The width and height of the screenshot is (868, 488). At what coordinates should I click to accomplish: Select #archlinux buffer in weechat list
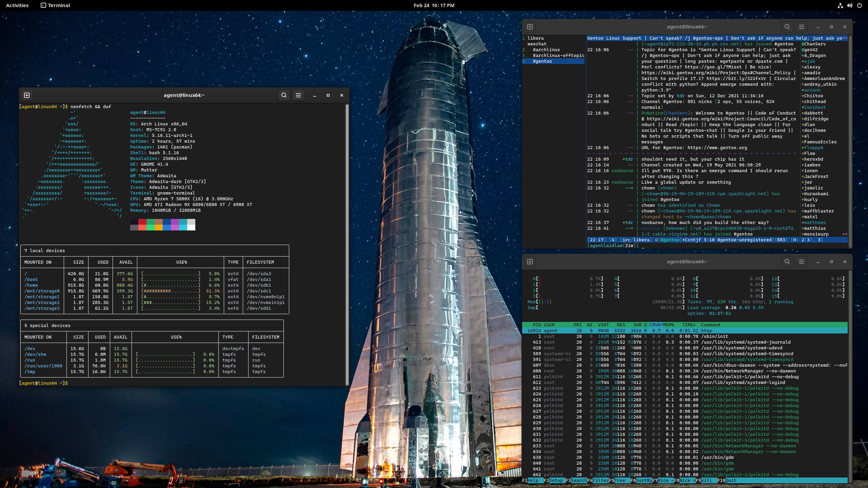(x=546, y=50)
